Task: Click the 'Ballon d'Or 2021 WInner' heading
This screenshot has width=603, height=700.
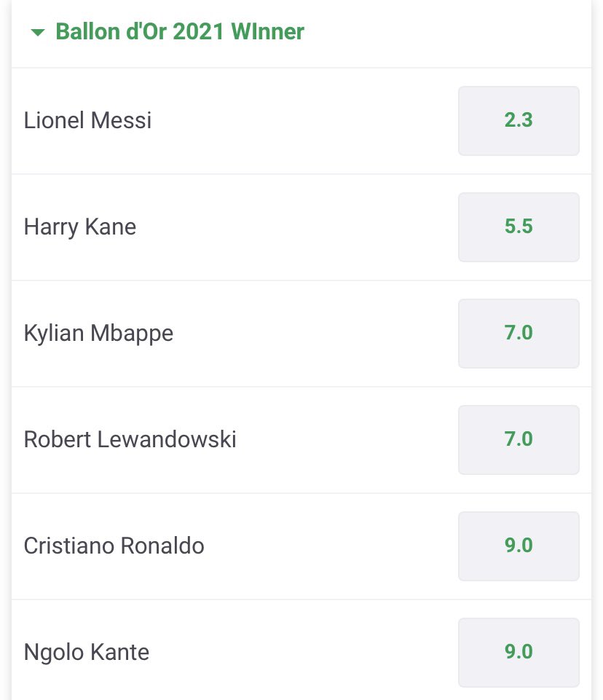Action: (x=180, y=32)
